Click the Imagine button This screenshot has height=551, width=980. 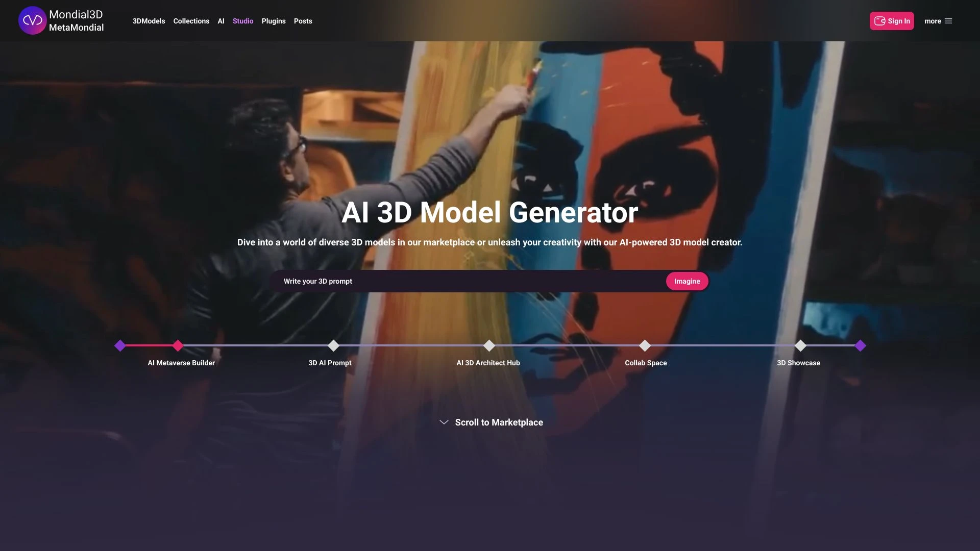tap(687, 281)
